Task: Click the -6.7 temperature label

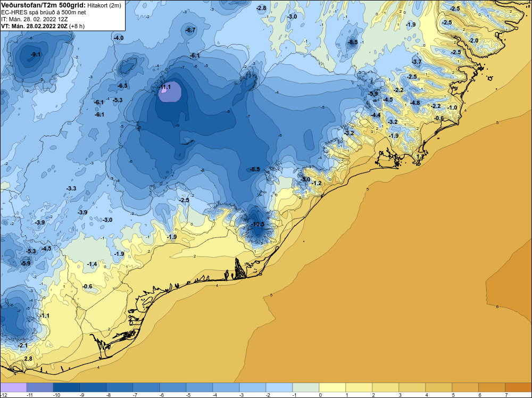Action: click(x=190, y=30)
